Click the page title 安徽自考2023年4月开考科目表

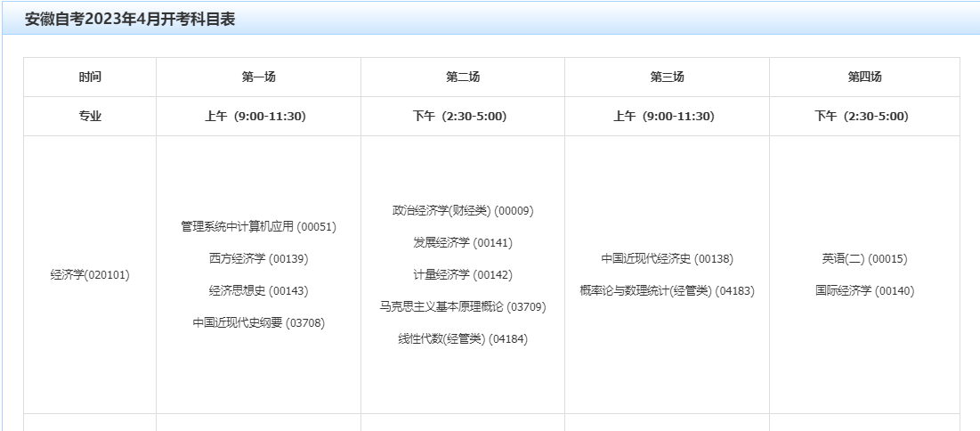[x=129, y=20]
